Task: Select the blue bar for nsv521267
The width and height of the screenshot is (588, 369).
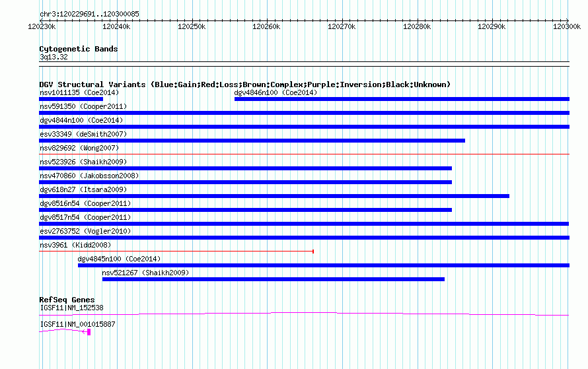Action: tap(274, 279)
